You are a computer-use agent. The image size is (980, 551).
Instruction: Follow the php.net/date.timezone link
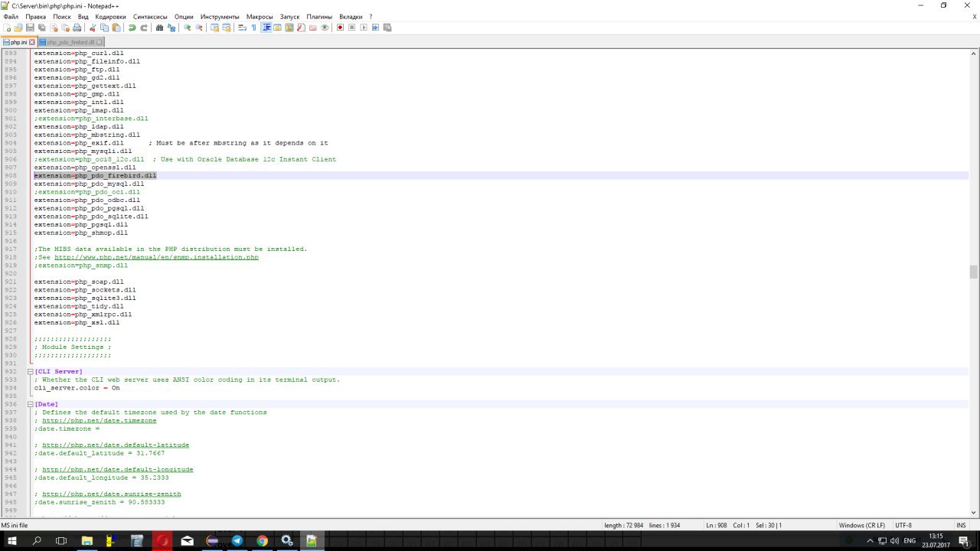pyautogui.click(x=100, y=420)
